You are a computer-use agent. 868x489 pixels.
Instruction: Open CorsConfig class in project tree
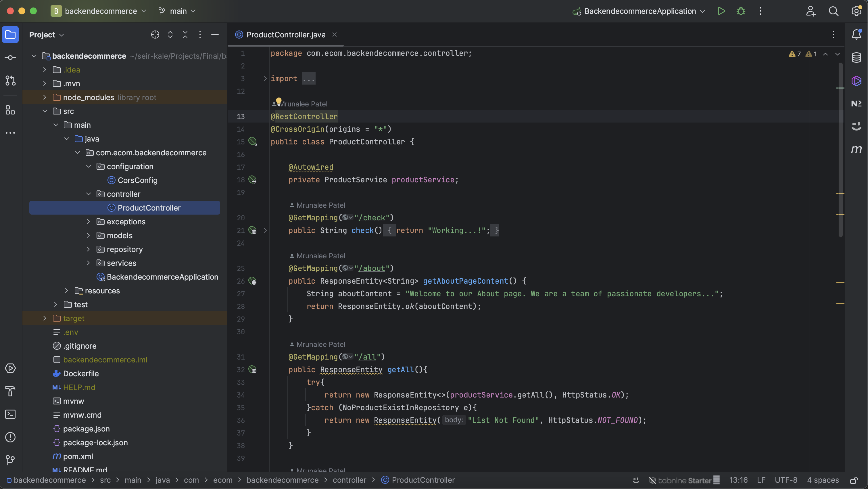coord(137,180)
